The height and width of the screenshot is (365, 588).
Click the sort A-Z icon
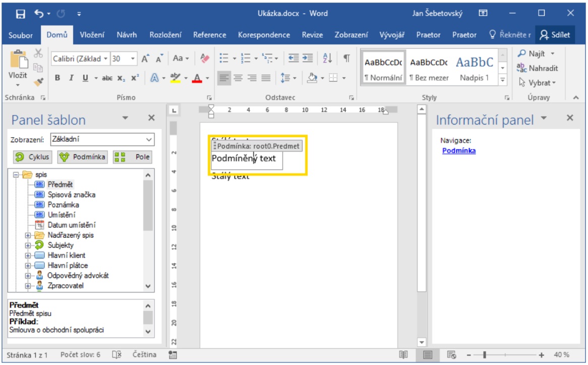(327, 58)
